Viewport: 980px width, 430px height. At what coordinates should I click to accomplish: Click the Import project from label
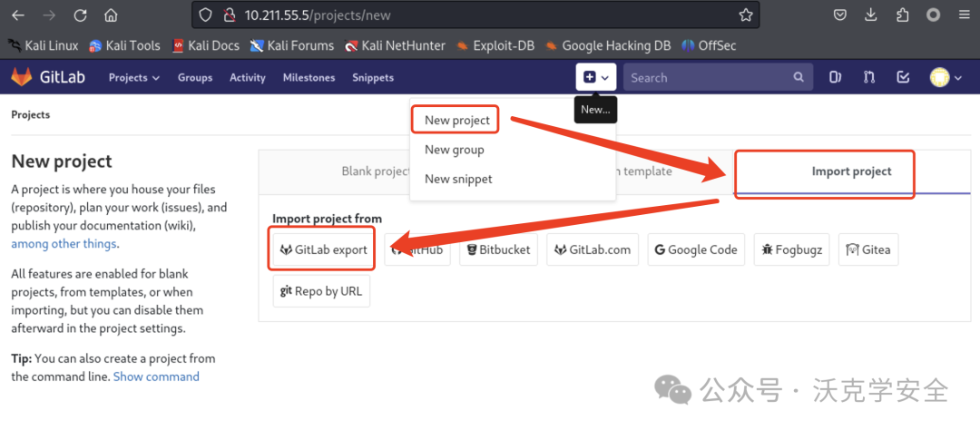327,219
